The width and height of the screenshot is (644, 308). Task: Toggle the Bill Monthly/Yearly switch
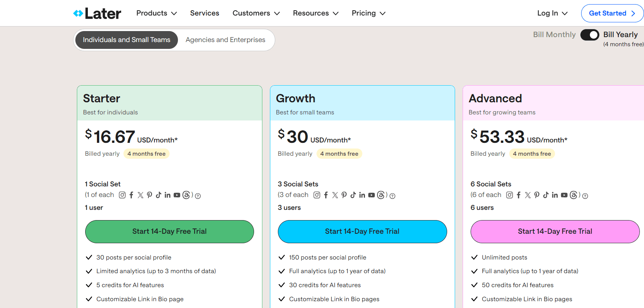[589, 35]
